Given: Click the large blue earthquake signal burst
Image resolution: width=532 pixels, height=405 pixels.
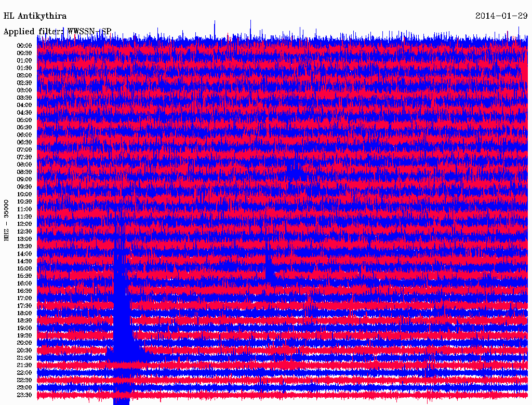Looking at the screenshot, I should coord(122,312).
